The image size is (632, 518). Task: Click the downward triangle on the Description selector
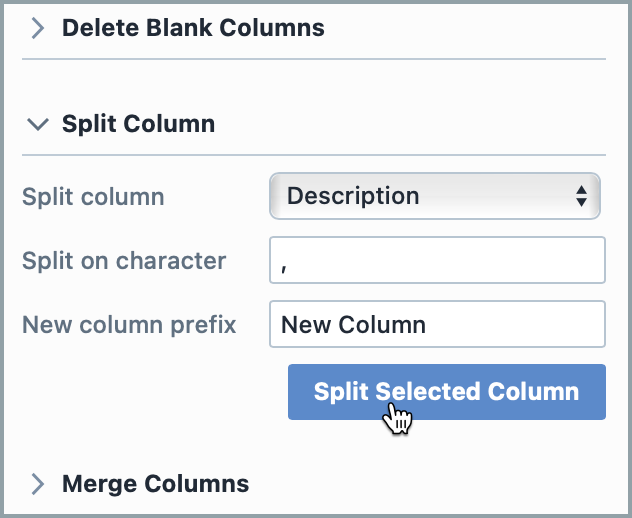point(581,202)
